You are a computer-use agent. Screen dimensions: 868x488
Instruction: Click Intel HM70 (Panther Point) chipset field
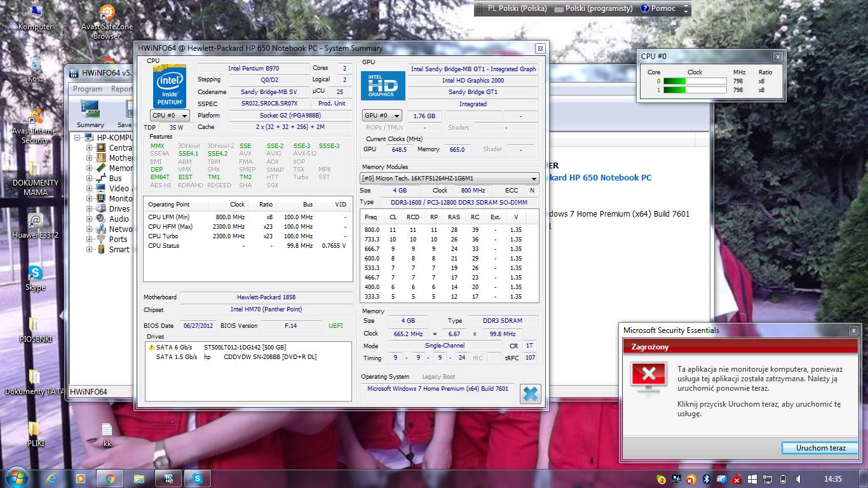pyautogui.click(x=266, y=309)
